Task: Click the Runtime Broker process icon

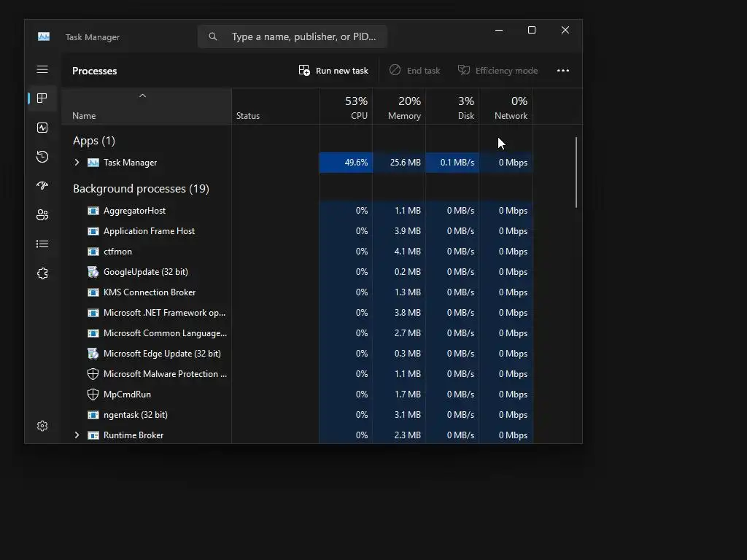Action: tap(93, 435)
